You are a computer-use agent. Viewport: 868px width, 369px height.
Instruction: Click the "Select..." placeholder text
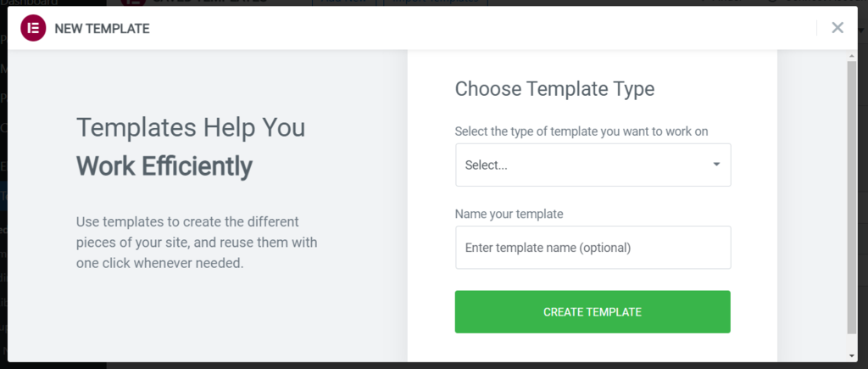click(x=487, y=165)
